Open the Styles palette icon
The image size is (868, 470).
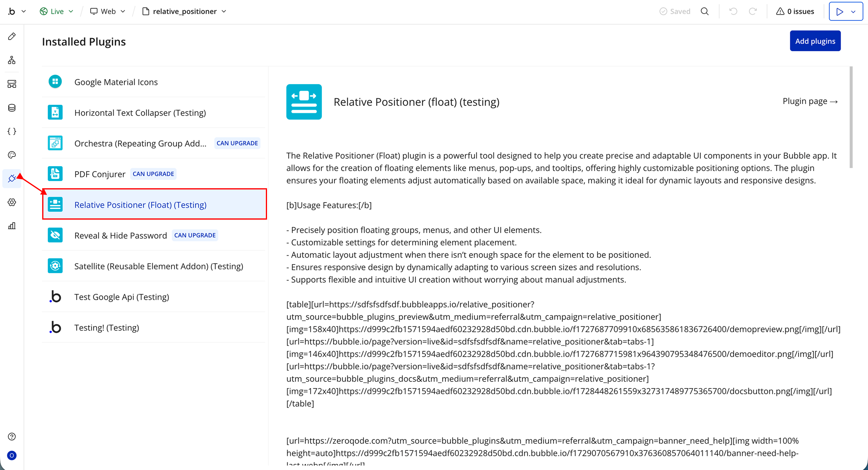pyautogui.click(x=12, y=155)
